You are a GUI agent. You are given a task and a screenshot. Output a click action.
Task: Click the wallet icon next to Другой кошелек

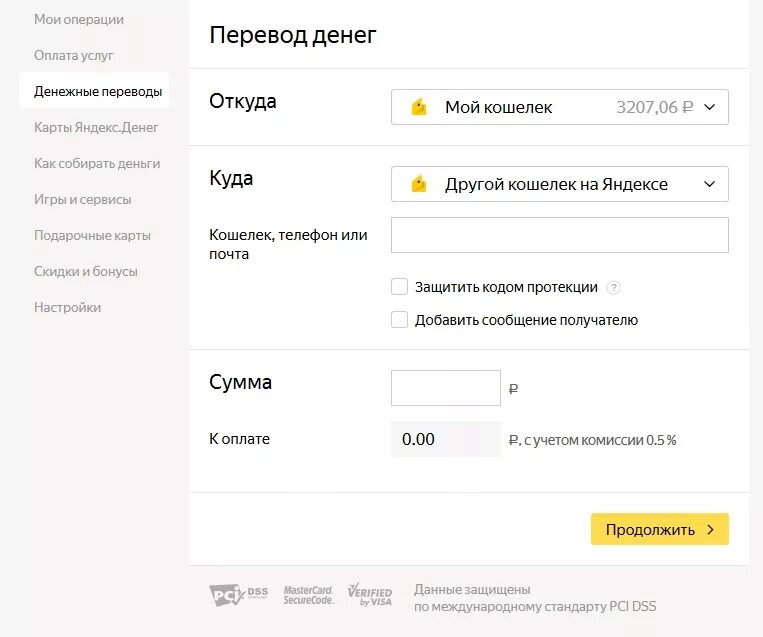418,184
